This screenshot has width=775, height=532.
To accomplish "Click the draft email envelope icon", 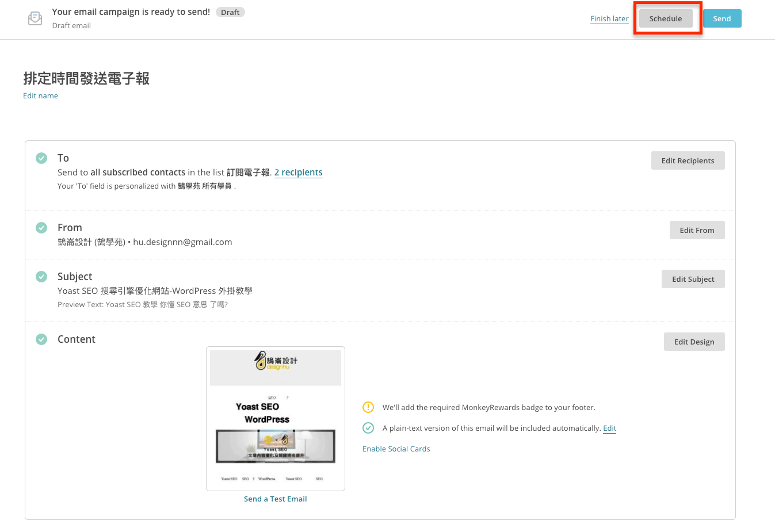I will click(x=35, y=18).
